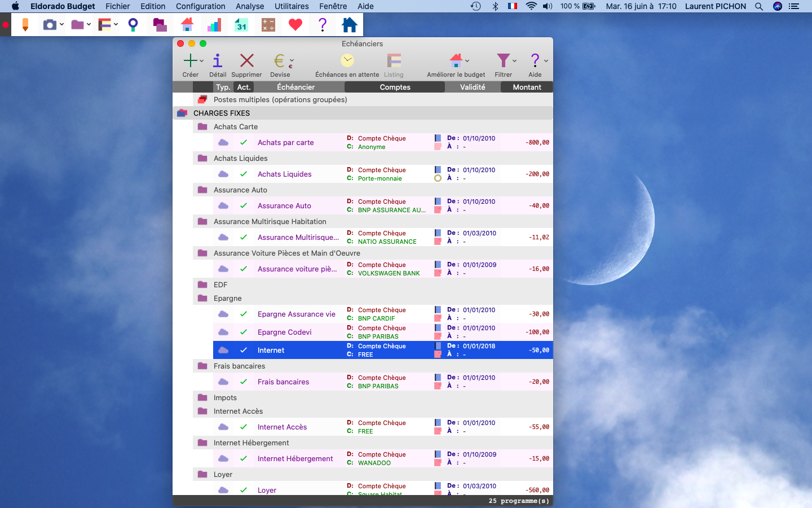812x508 pixels.
Task: Click the Supprimer red cross icon
Action: (x=246, y=60)
